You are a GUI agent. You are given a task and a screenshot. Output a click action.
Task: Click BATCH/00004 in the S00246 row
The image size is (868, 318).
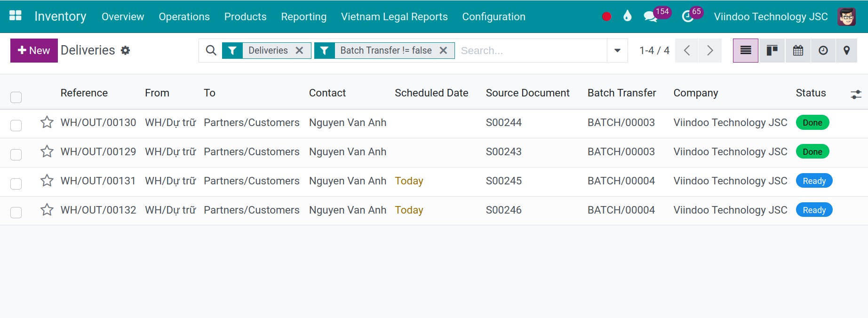click(x=621, y=210)
